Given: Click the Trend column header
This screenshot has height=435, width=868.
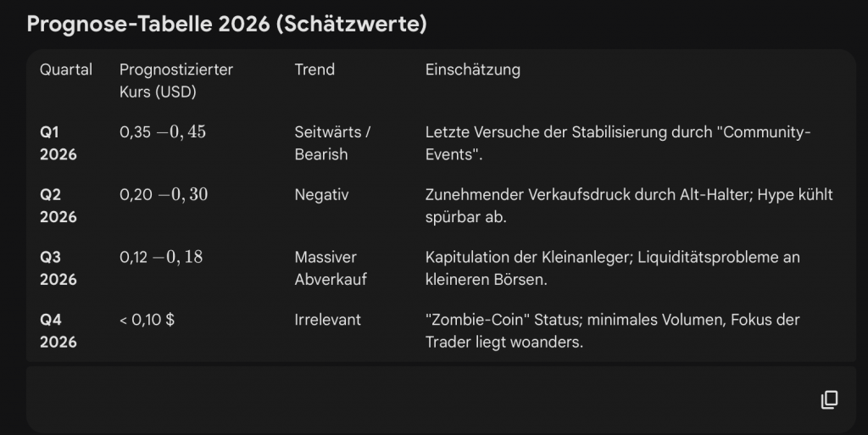Looking at the screenshot, I should click(314, 70).
